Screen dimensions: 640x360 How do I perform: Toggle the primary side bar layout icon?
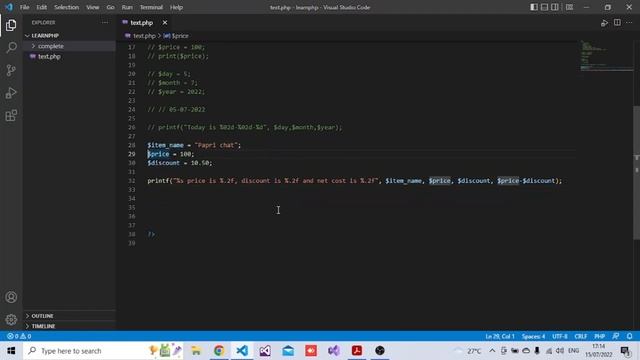tap(534, 7)
